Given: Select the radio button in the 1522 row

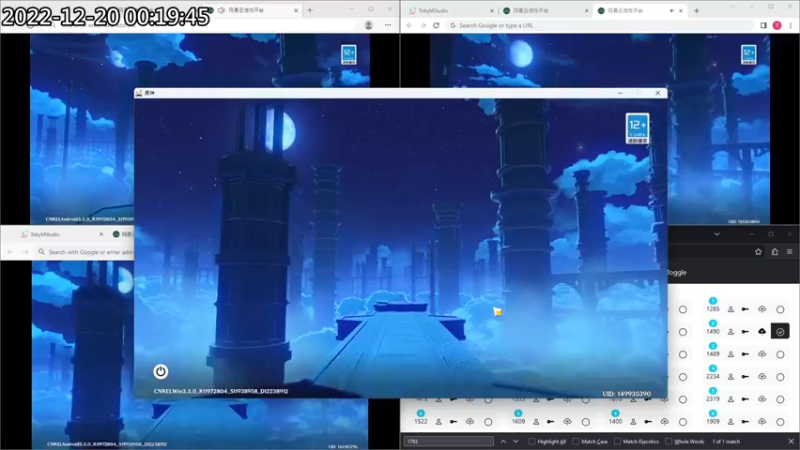Looking at the screenshot, I should (x=488, y=421).
